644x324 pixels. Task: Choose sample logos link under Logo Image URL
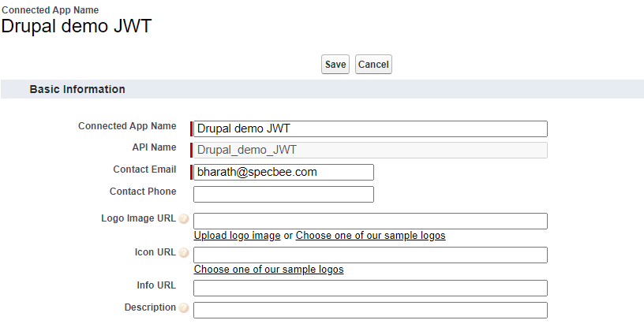tap(370, 236)
